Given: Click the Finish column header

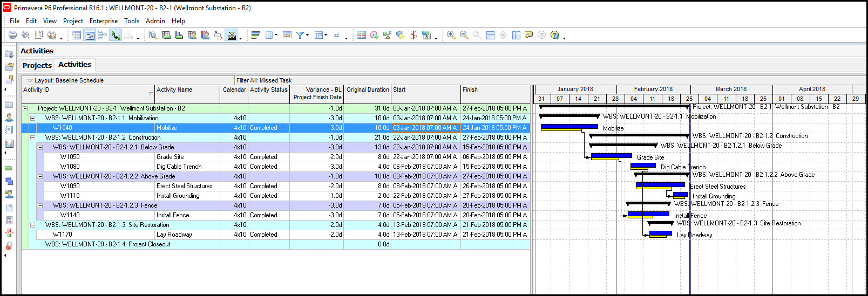Looking at the screenshot, I should click(x=496, y=94).
